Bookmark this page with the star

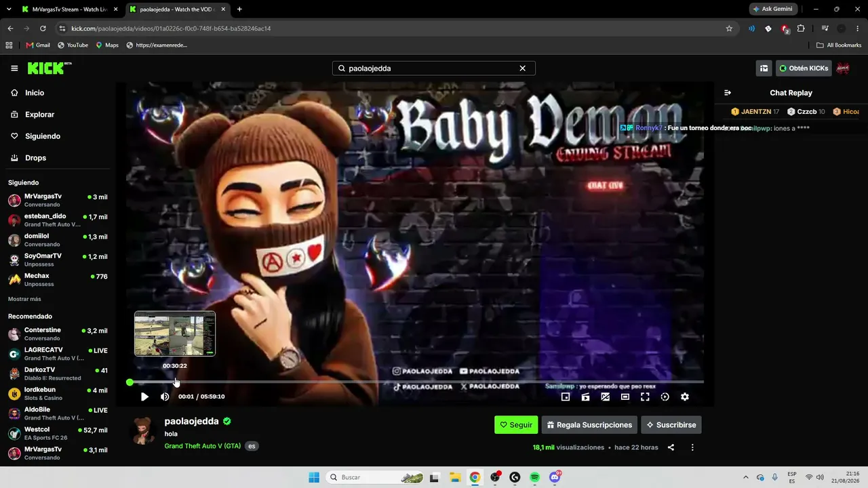(x=729, y=28)
